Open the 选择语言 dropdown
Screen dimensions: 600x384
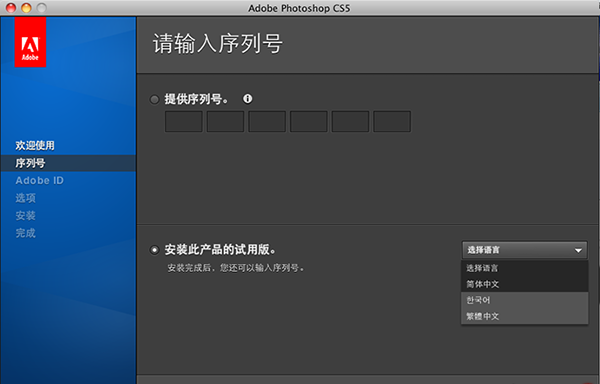click(x=525, y=250)
